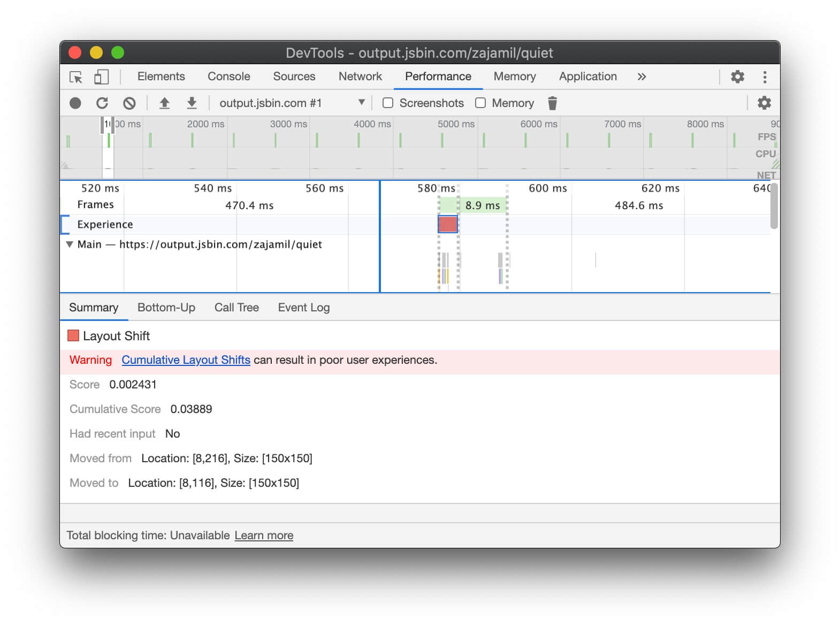Open the Cumulative Layout Shifts link

point(186,360)
